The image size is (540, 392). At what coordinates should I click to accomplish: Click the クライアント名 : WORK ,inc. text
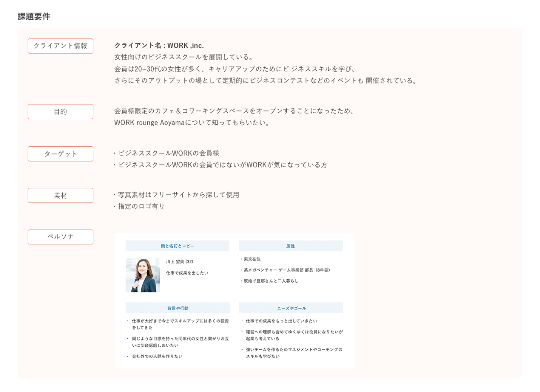point(159,45)
